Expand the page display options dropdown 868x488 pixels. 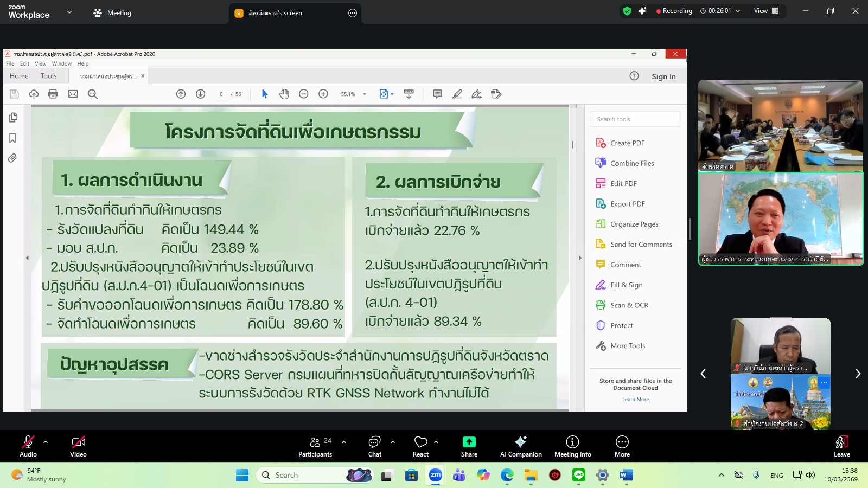pos(392,94)
